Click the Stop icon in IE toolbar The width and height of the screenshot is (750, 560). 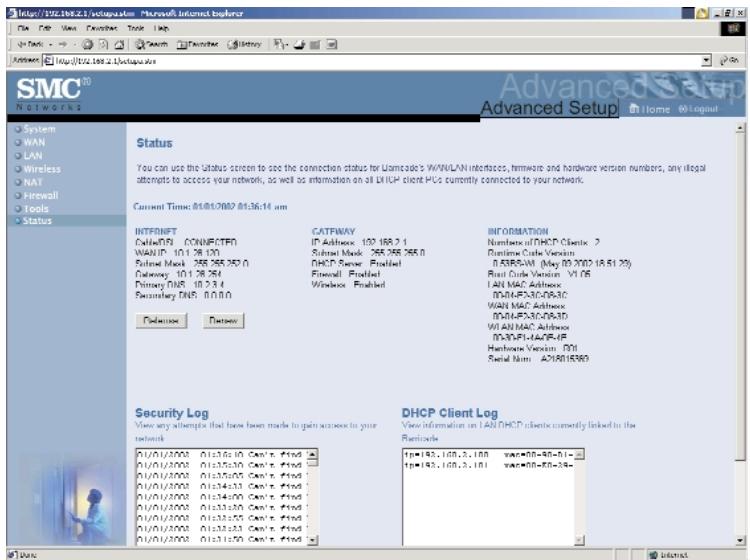(88, 44)
